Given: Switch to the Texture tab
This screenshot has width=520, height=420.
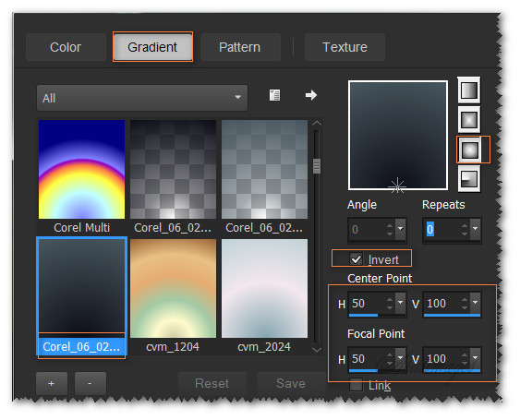Looking at the screenshot, I should tap(345, 47).
